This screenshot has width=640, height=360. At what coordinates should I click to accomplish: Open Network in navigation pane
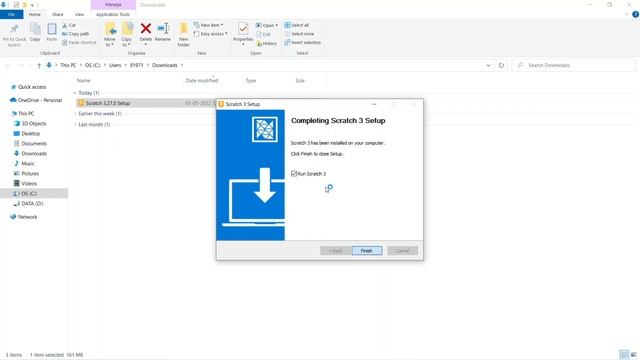click(27, 217)
